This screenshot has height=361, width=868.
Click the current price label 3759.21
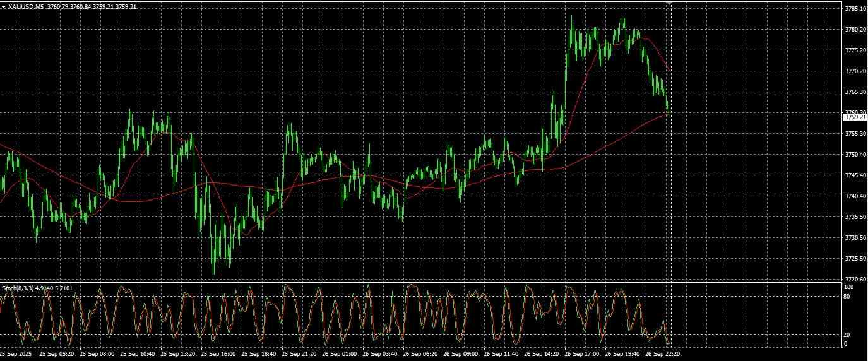point(855,117)
